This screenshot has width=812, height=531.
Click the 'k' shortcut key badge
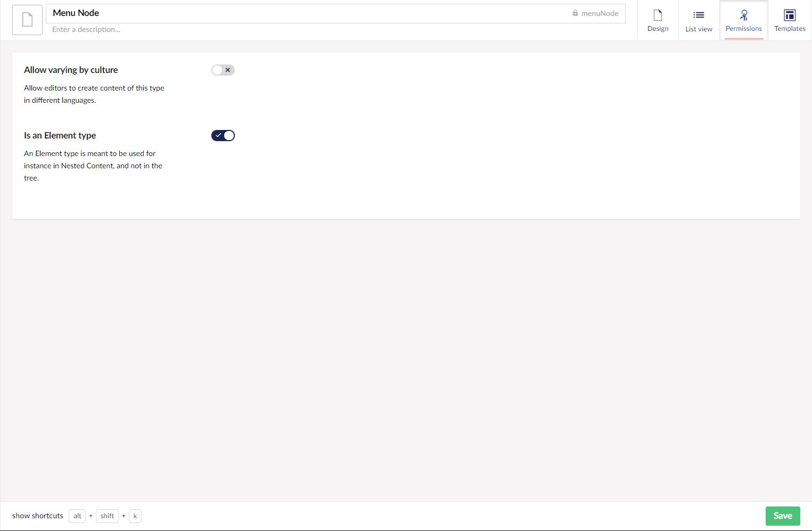[x=135, y=516]
